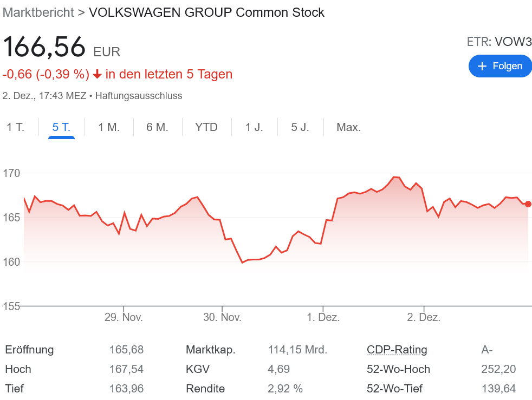Click the red endpoint dot on chart
The image size is (532, 400).
528,204
